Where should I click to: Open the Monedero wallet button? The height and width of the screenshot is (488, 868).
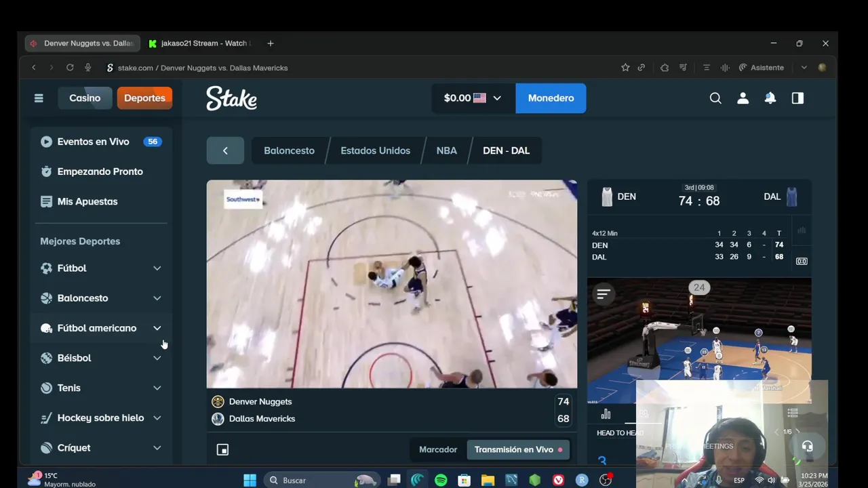(551, 98)
